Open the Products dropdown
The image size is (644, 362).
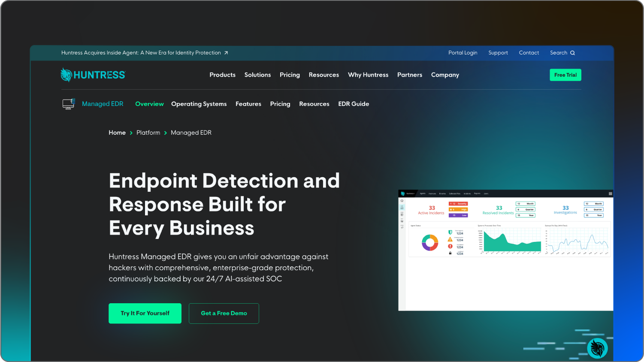(222, 75)
